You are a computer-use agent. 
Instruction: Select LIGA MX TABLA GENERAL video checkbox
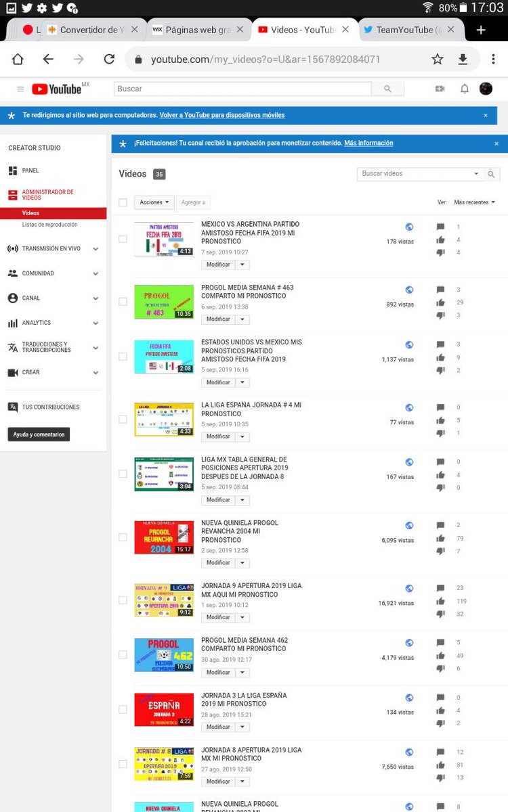pos(123,474)
